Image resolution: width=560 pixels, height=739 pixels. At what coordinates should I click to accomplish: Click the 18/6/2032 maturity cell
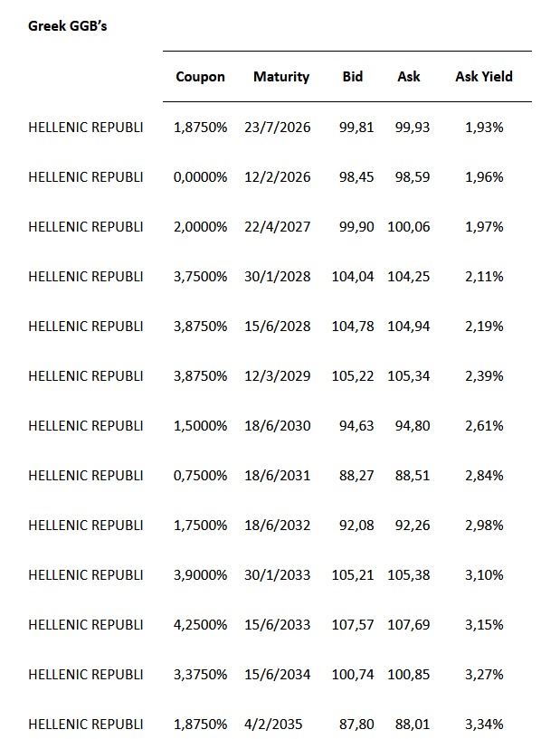coord(277,526)
